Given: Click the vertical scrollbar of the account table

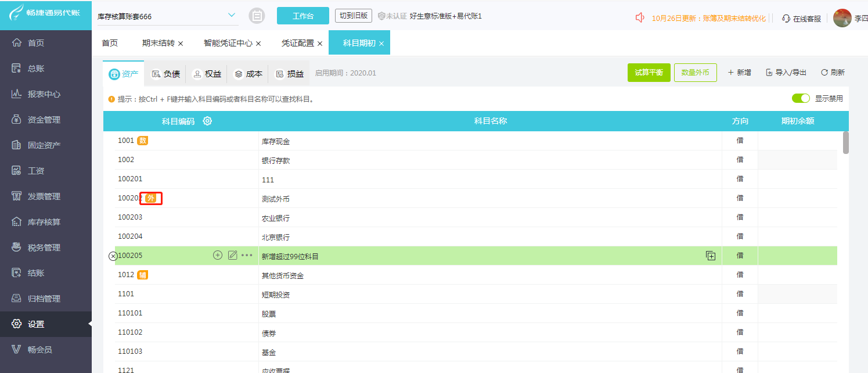Looking at the screenshot, I should (846, 143).
